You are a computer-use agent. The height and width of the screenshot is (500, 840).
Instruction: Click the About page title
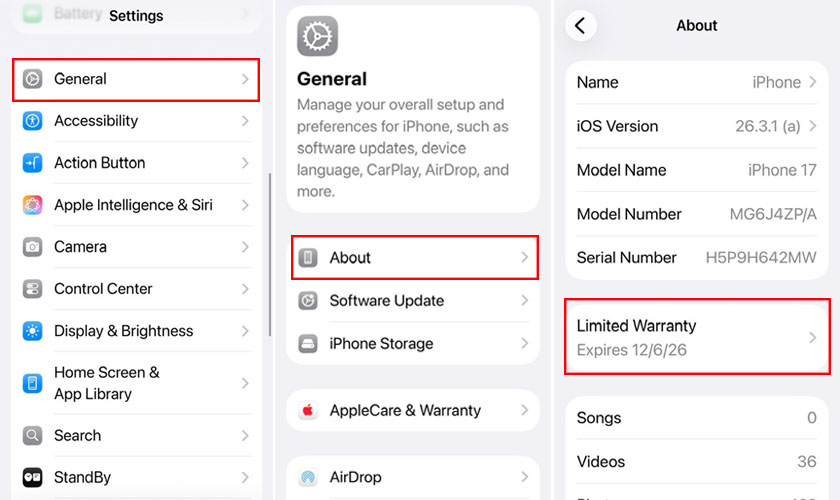point(696,25)
